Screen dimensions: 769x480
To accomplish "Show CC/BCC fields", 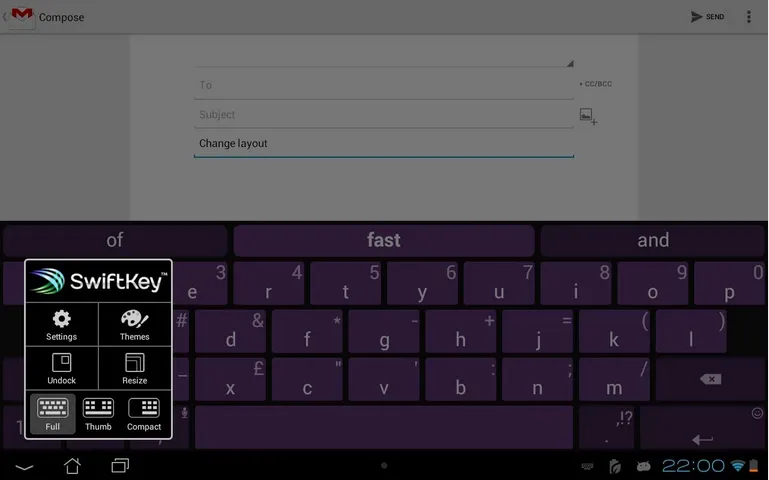I will 596,84.
